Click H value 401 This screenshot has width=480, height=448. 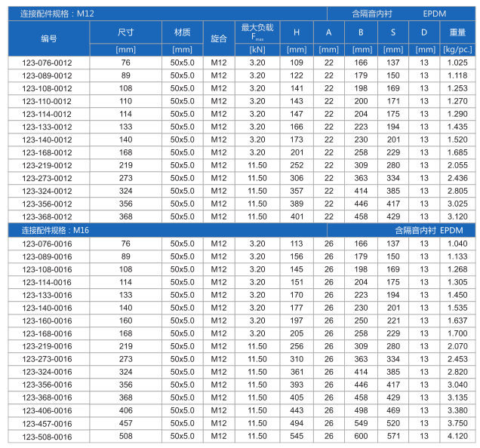pyautogui.click(x=297, y=216)
